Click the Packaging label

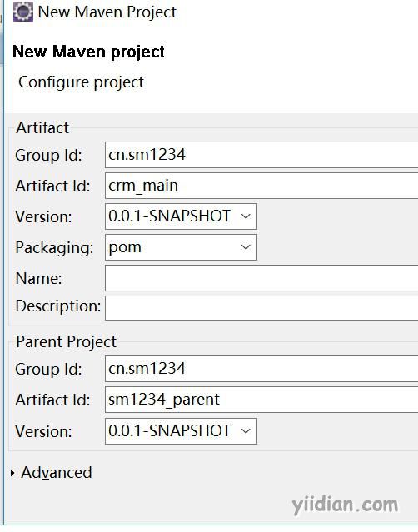pos(54,247)
